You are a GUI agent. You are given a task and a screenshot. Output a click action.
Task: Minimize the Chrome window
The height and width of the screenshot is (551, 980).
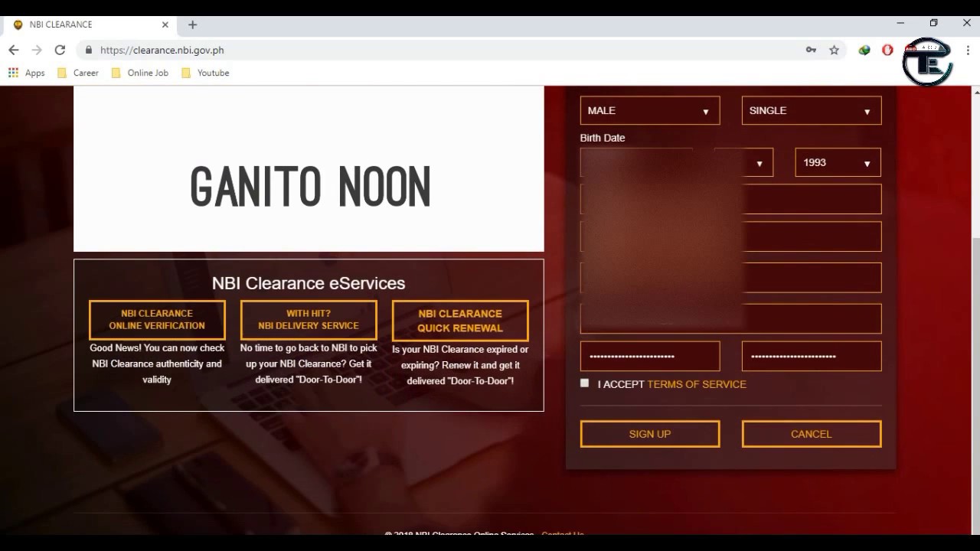pyautogui.click(x=900, y=23)
